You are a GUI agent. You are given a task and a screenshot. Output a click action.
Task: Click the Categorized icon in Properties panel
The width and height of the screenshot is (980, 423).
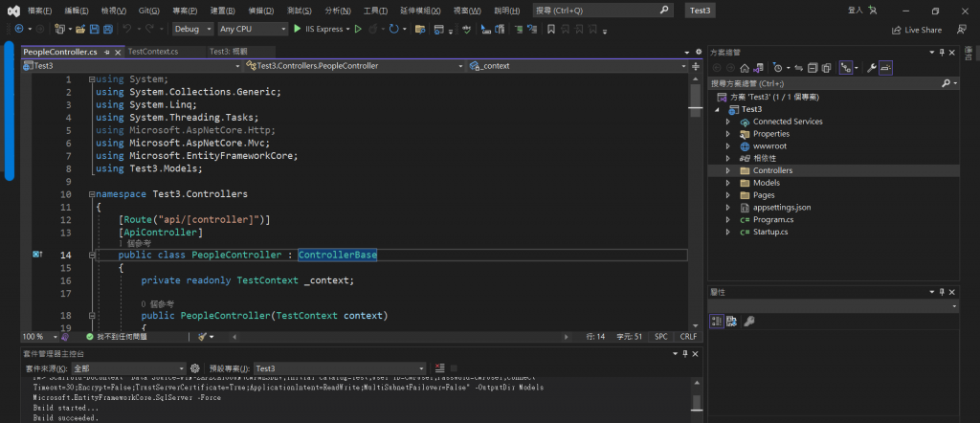716,321
